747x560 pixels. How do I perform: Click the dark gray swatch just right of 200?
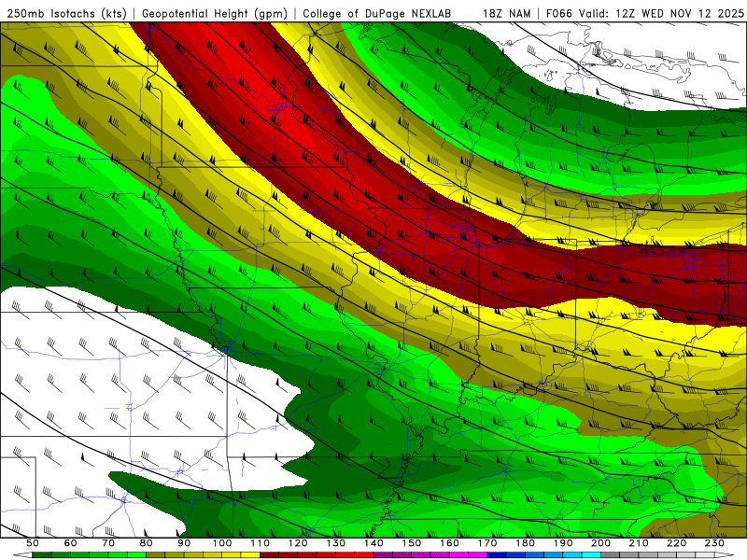point(611,555)
